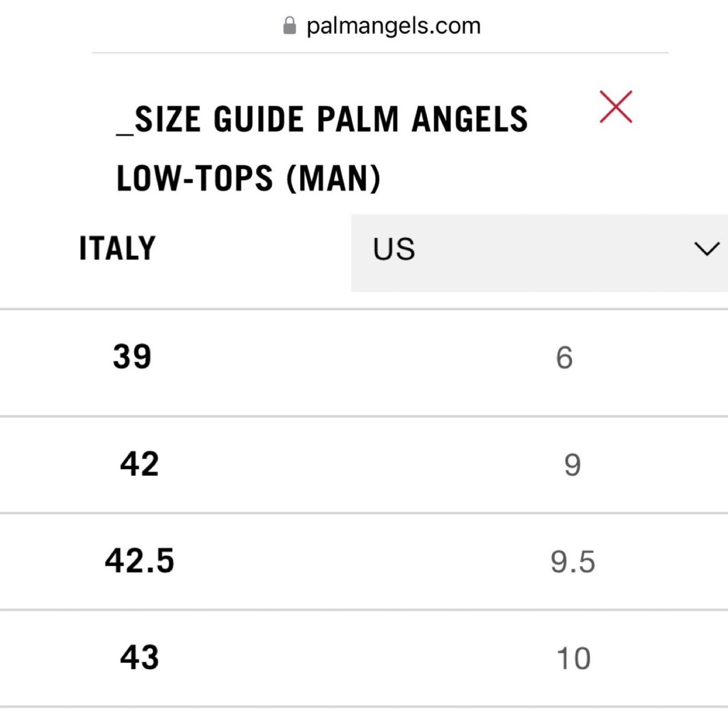728x728 pixels.
Task: Click the US size 9 value
Action: [572, 465]
